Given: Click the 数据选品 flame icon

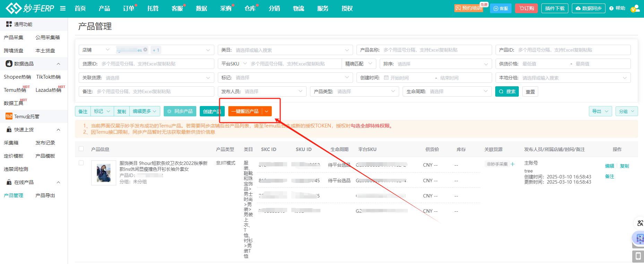Looking at the screenshot, I should click(x=9, y=64).
